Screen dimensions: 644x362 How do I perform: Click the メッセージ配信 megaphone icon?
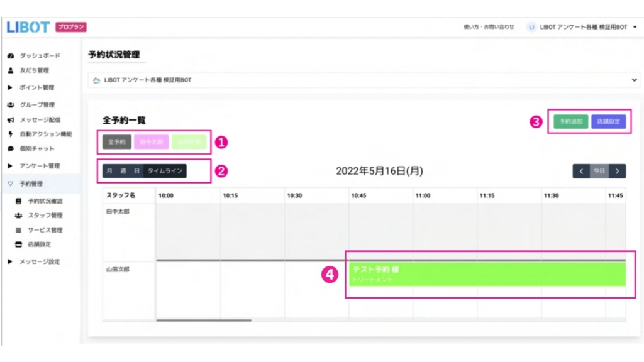pyautogui.click(x=11, y=119)
